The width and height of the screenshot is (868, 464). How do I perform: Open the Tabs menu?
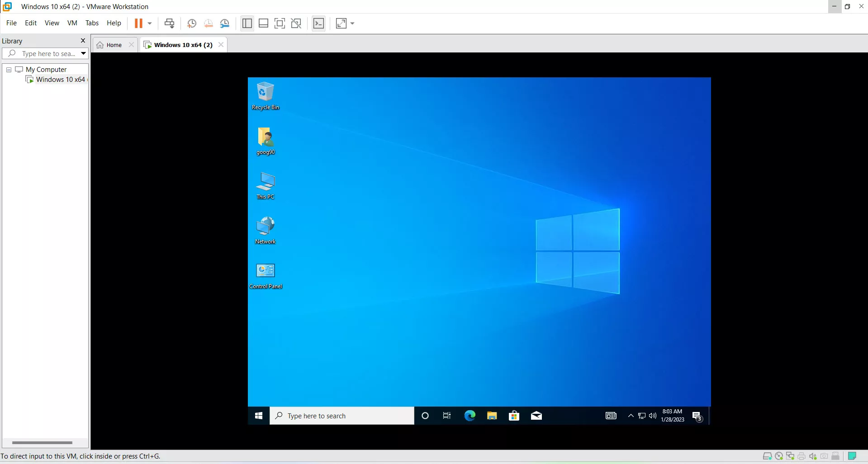[92, 23]
